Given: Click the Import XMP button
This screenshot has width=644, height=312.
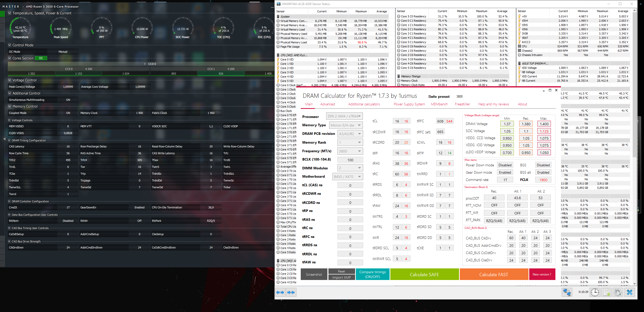Looking at the screenshot, I should [341, 277].
